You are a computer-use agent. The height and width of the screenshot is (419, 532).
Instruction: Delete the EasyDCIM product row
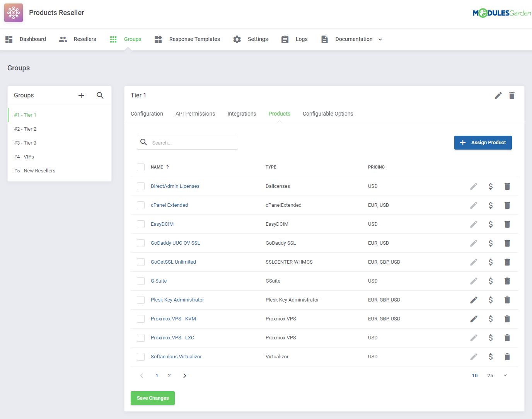507,224
